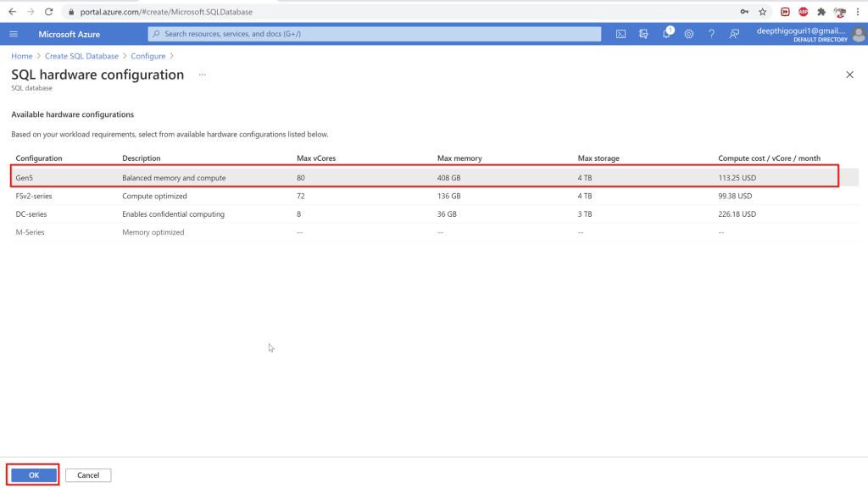868x488 pixels.
Task: Open the Directories and subscriptions filter
Action: pos(644,34)
